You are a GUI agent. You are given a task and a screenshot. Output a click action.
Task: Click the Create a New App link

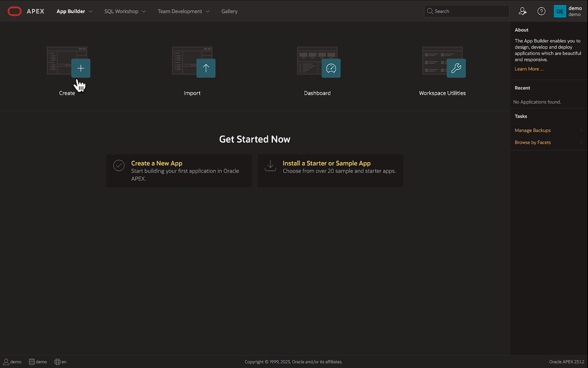157,163
